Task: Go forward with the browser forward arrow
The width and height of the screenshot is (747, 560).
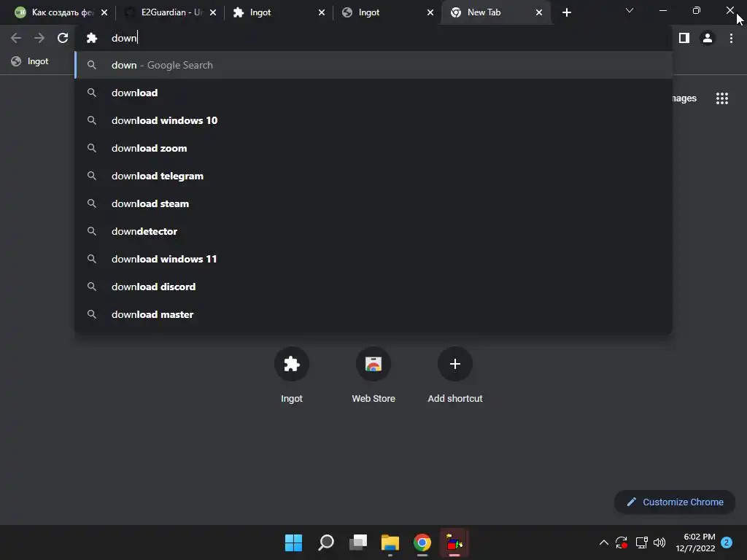Action: tap(39, 38)
